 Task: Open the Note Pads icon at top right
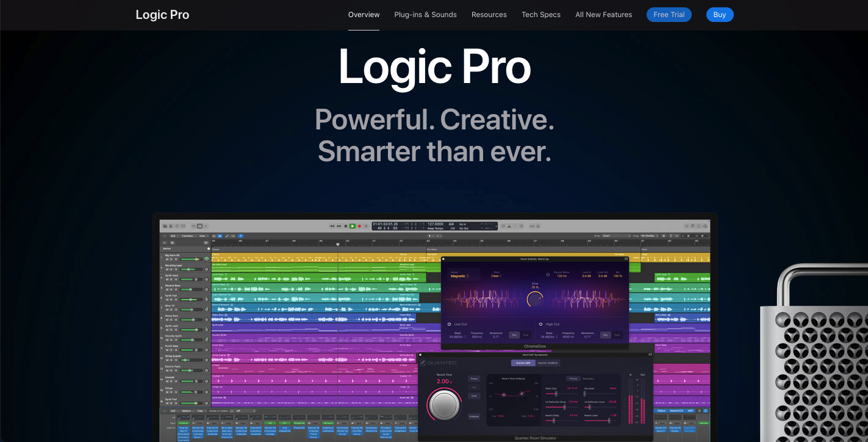[693, 226]
